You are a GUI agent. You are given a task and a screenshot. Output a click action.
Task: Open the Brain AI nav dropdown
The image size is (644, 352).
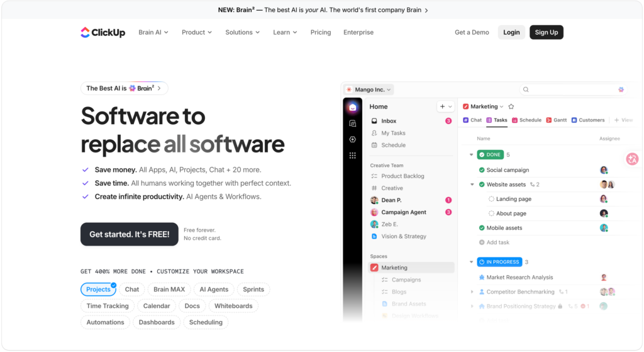point(153,32)
